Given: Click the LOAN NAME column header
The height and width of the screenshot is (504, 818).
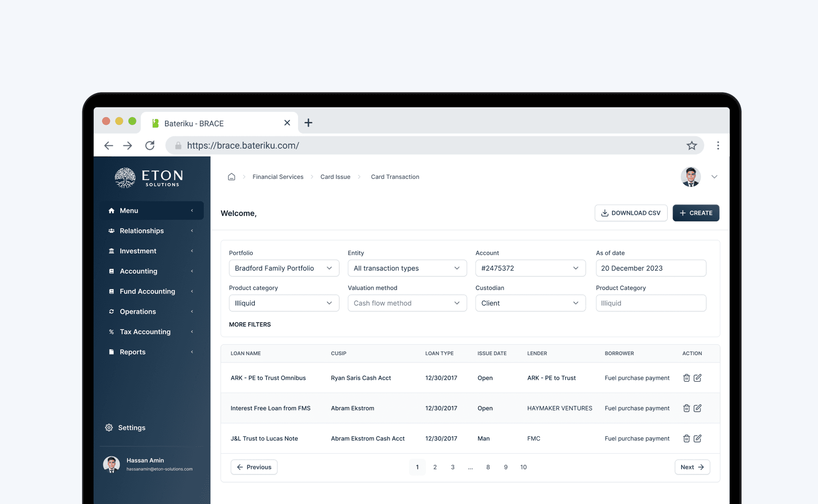Looking at the screenshot, I should point(245,353).
